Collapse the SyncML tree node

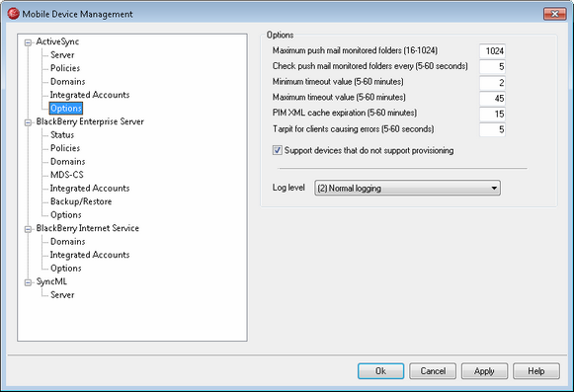point(28,282)
